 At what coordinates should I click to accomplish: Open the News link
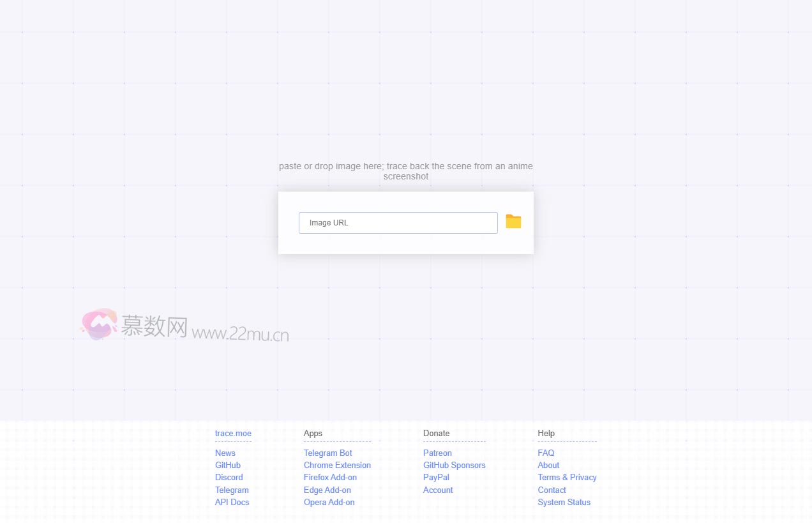tap(225, 453)
